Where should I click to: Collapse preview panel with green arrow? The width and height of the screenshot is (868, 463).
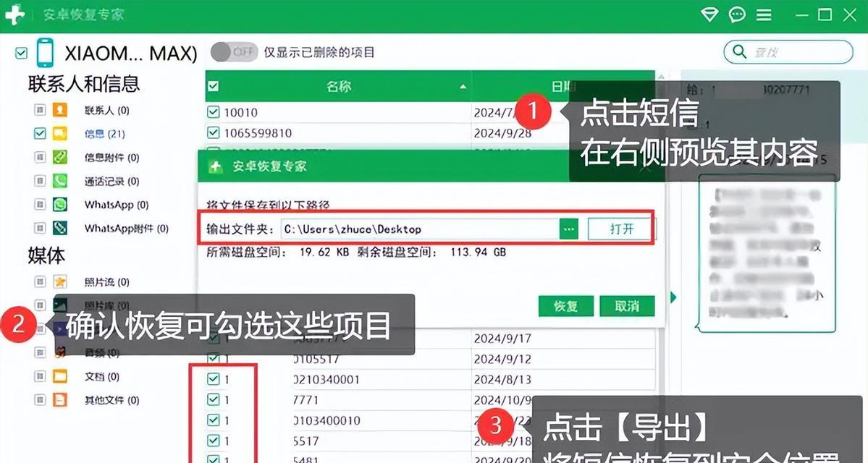[673, 297]
